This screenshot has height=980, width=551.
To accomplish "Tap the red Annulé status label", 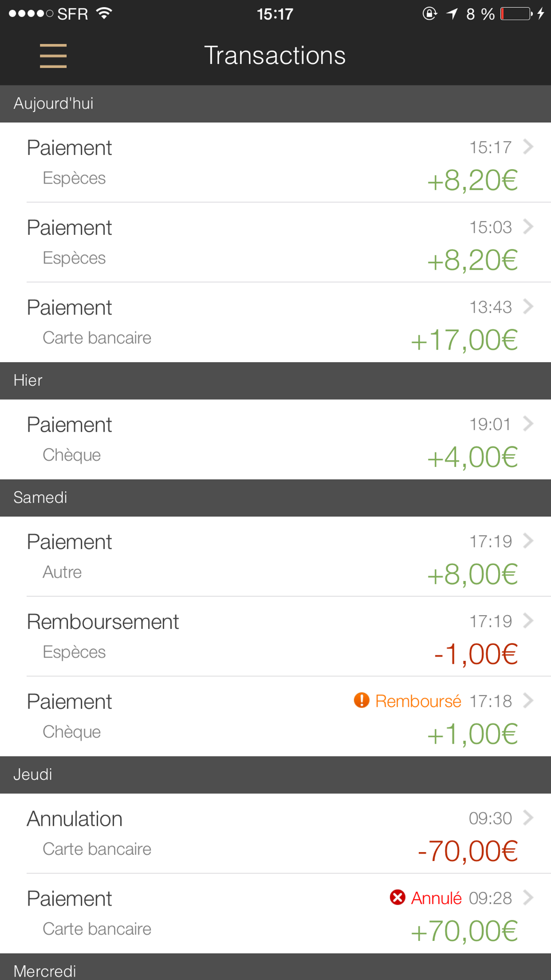I will pyautogui.click(x=436, y=898).
